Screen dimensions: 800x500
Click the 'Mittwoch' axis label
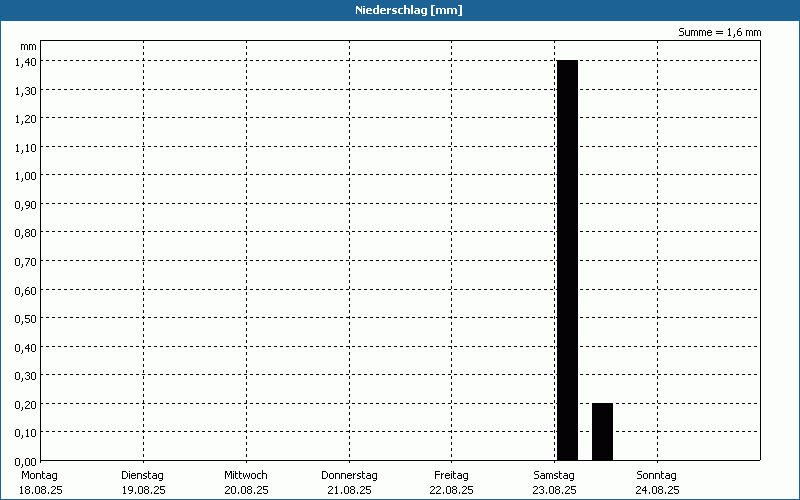click(245, 476)
